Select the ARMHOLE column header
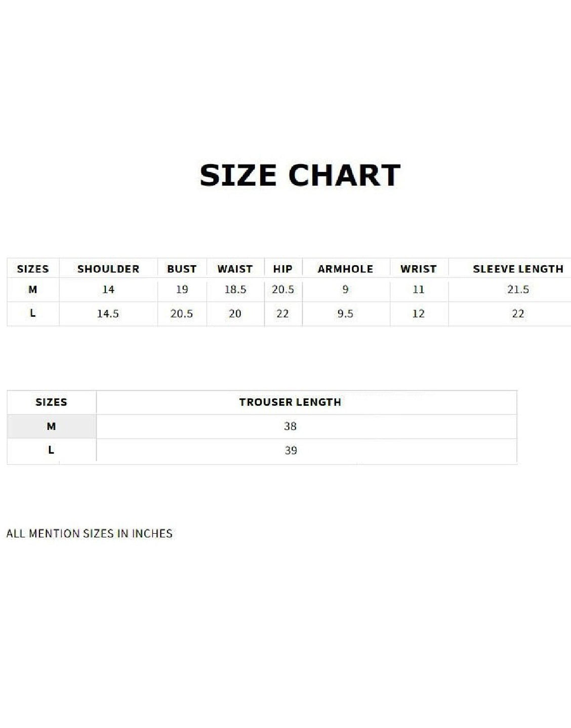 pyautogui.click(x=345, y=269)
